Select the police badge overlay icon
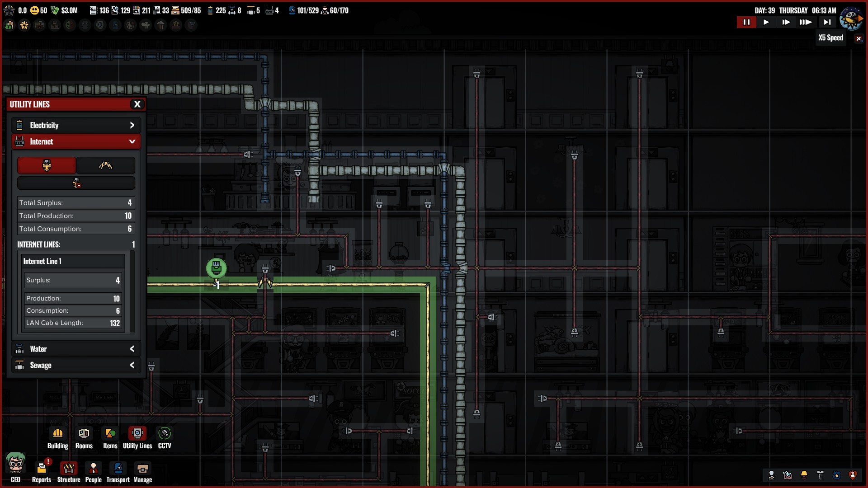Viewport: 868px width, 488px height. coord(836,475)
